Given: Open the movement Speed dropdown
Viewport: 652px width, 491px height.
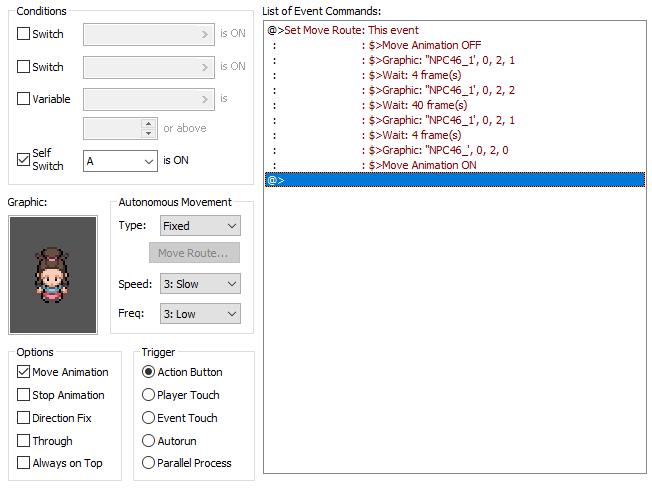Looking at the screenshot, I should 200,284.
